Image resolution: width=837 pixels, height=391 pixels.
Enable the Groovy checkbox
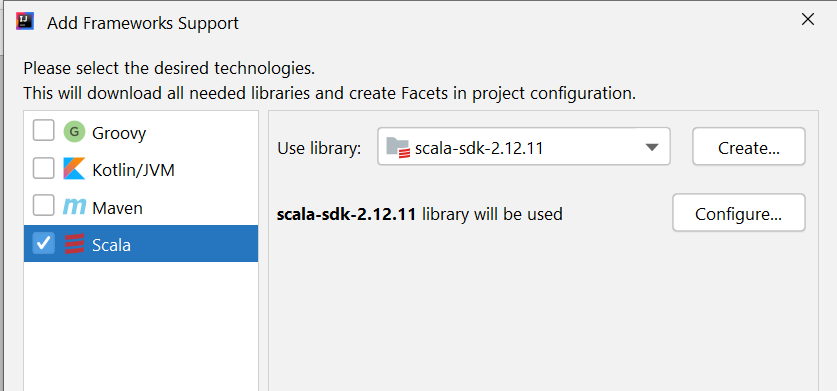[44, 131]
